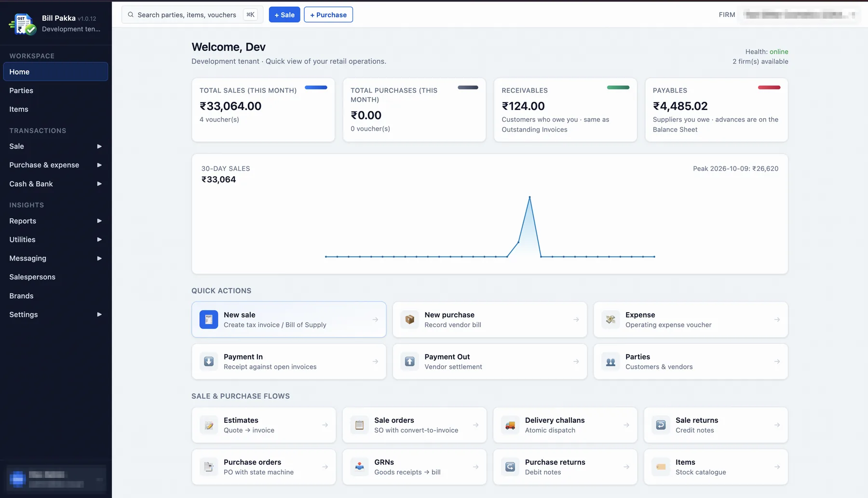This screenshot has width=868, height=498.
Task: Open Parties in the sidebar
Action: point(55,90)
